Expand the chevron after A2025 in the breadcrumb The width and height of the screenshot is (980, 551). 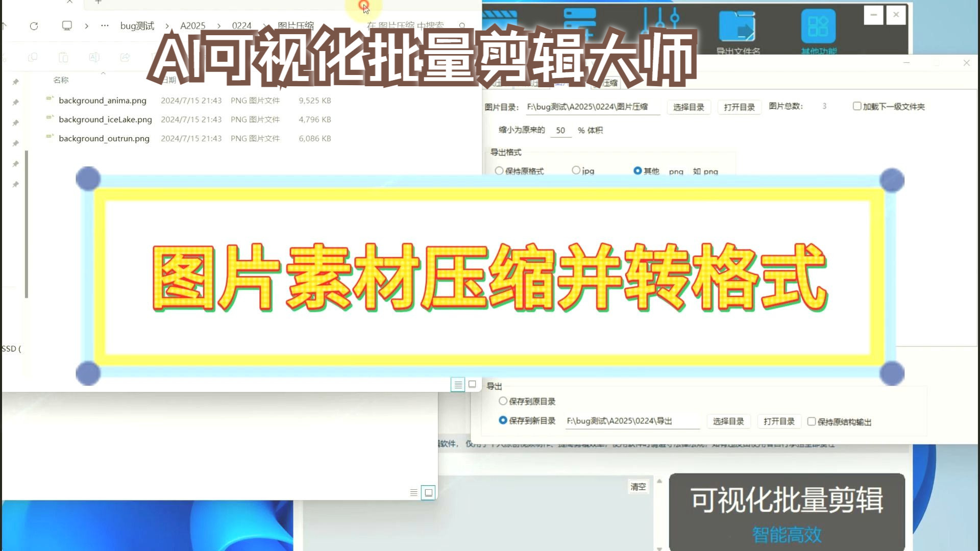coord(219,26)
